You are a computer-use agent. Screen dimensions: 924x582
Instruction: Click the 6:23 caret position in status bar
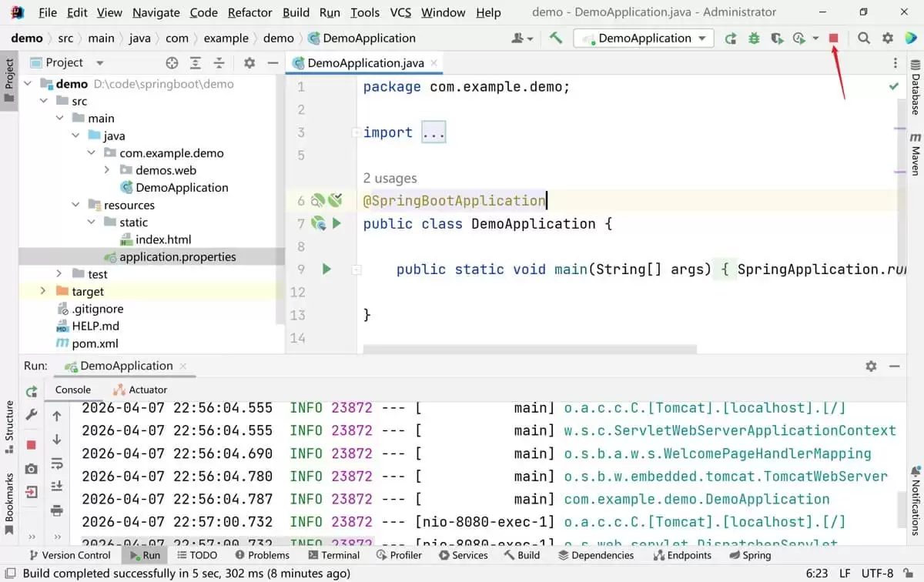point(816,574)
